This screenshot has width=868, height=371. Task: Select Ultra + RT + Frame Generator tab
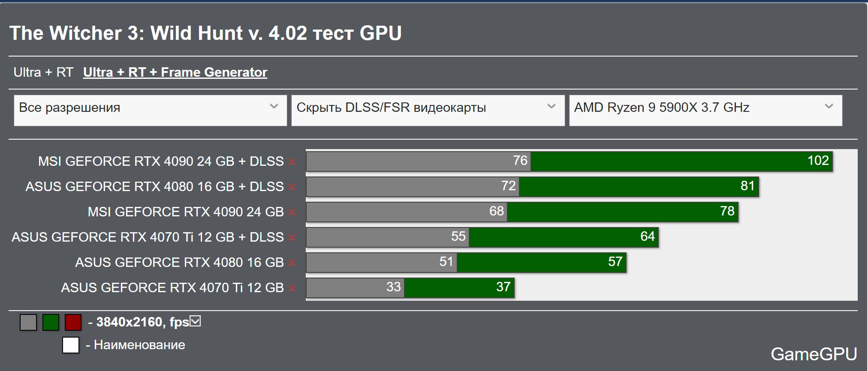(175, 72)
